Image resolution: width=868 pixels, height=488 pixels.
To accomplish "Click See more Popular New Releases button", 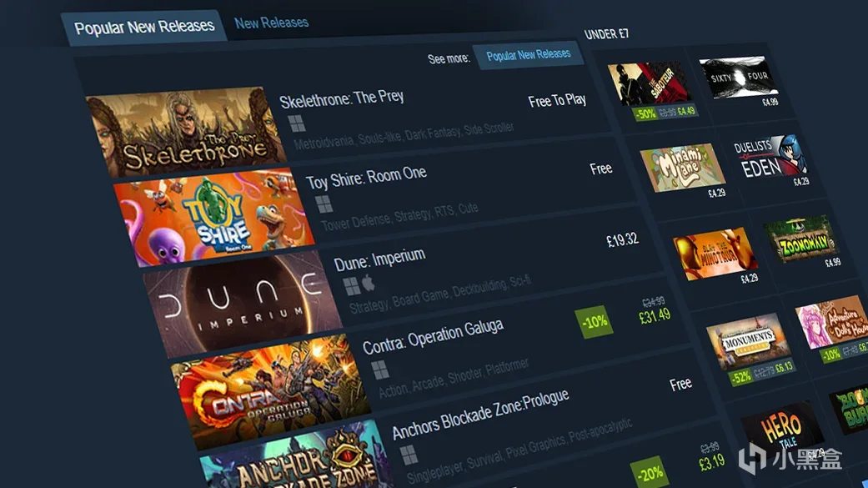I will [528, 55].
